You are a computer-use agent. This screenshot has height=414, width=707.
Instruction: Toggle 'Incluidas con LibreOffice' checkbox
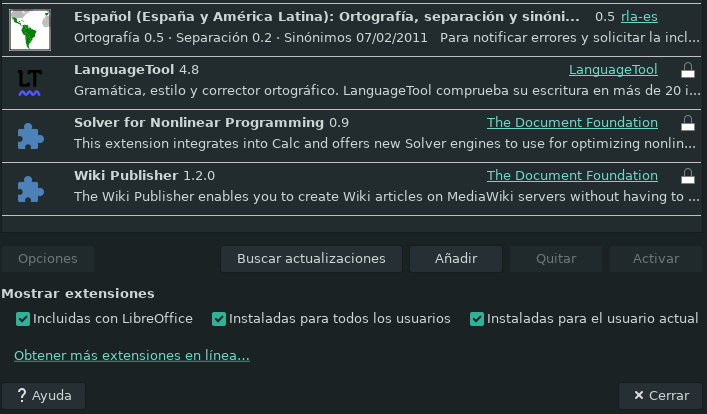[23, 319]
